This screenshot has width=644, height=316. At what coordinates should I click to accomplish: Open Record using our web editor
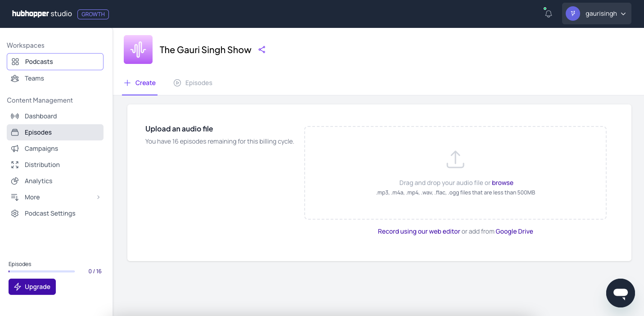[419, 231]
